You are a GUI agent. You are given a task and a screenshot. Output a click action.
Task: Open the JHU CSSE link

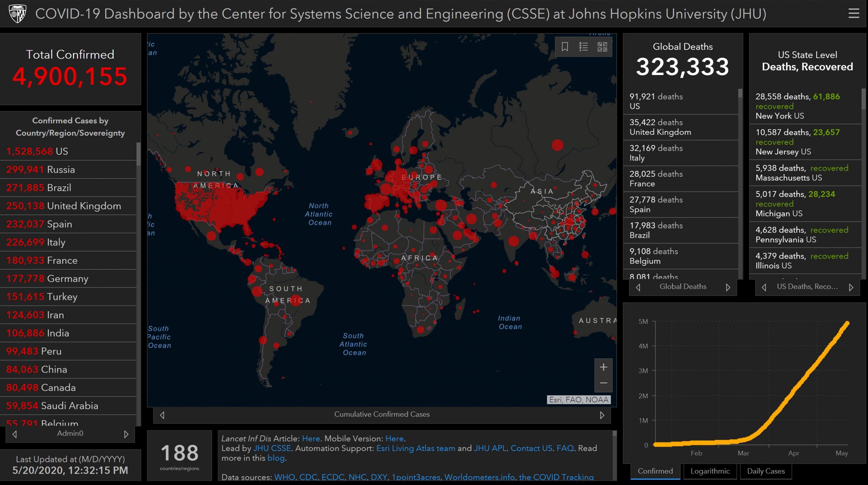[272, 448]
